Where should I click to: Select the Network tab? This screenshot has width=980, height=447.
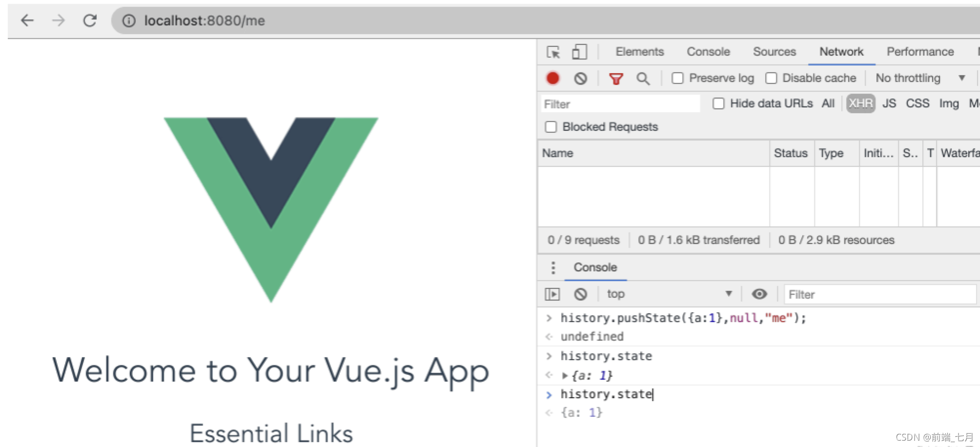pyautogui.click(x=841, y=52)
